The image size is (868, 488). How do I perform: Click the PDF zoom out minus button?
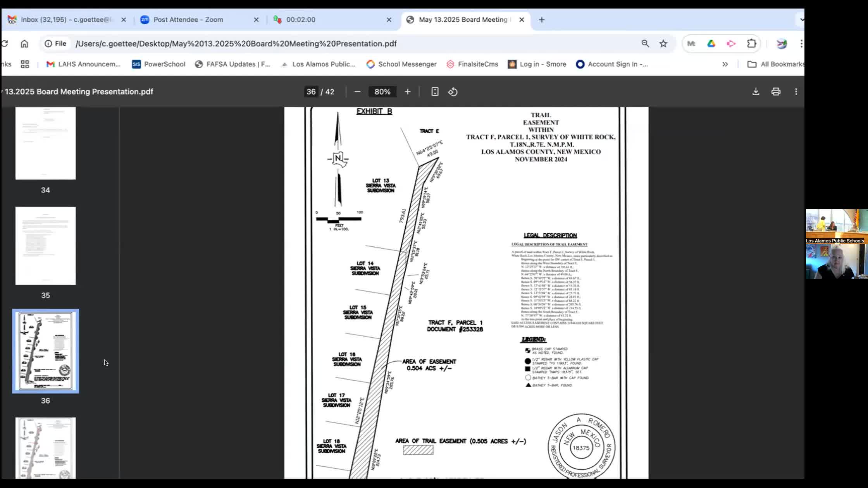tap(357, 92)
